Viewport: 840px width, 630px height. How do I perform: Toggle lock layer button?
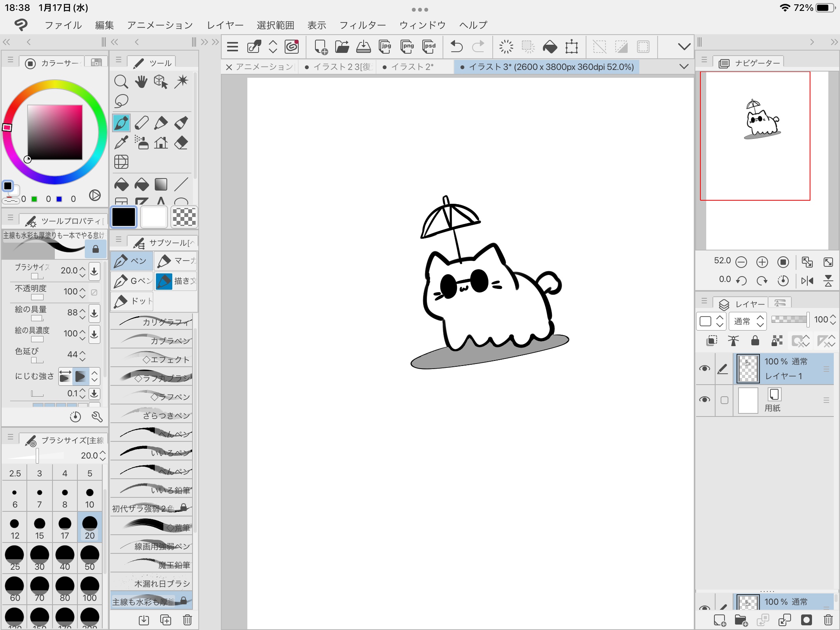pos(755,341)
